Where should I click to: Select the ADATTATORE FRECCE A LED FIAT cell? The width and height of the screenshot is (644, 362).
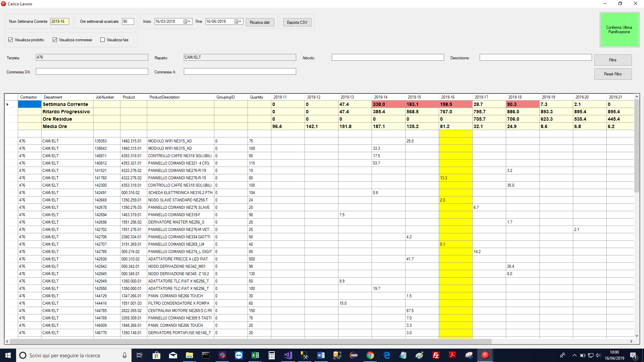[180, 259]
